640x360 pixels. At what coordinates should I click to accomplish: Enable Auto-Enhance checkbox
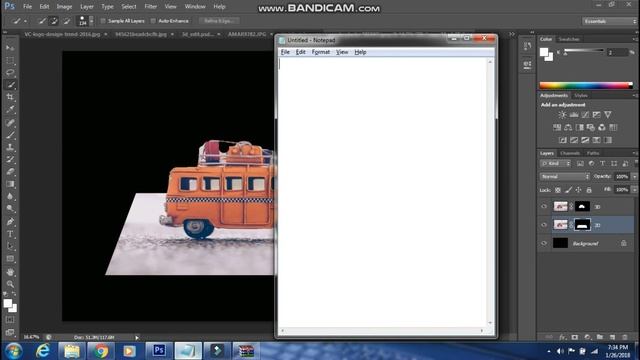click(x=153, y=21)
